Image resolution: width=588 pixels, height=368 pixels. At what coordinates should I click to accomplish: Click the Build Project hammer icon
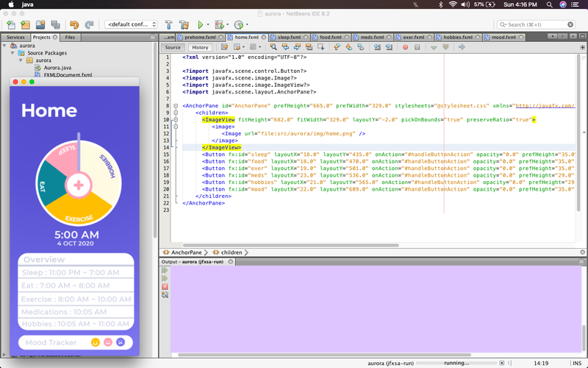pyautogui.click(x=169, y=25)
